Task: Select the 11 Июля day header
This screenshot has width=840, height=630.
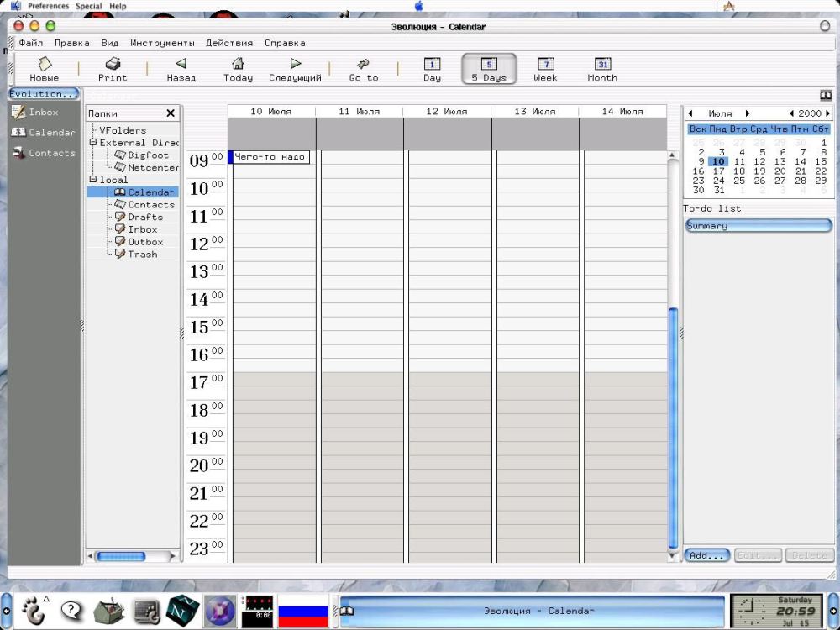Action: 359,112
